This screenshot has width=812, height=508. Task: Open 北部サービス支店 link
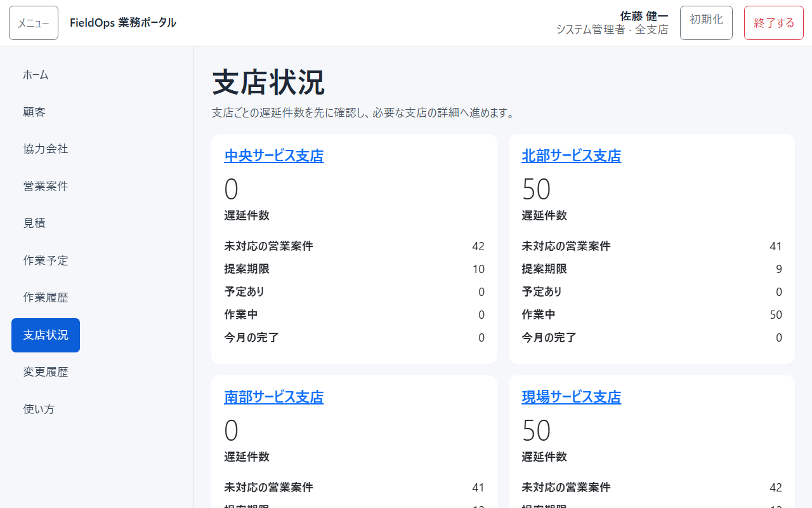571,156
